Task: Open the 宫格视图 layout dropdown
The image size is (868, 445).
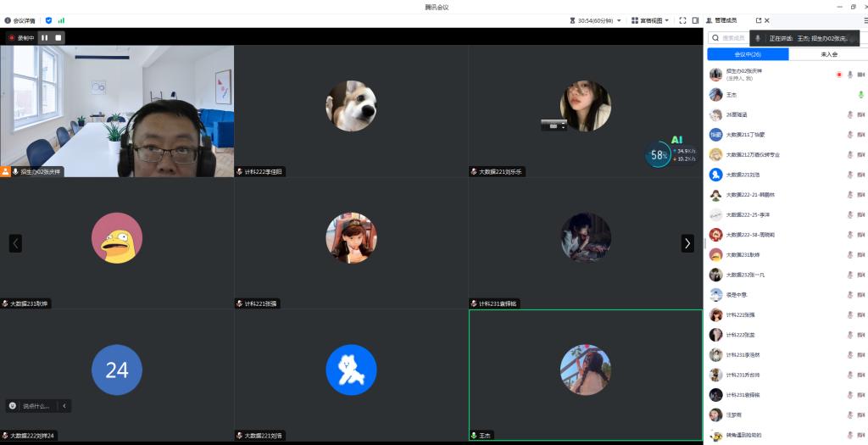Action: pos(650,20)
